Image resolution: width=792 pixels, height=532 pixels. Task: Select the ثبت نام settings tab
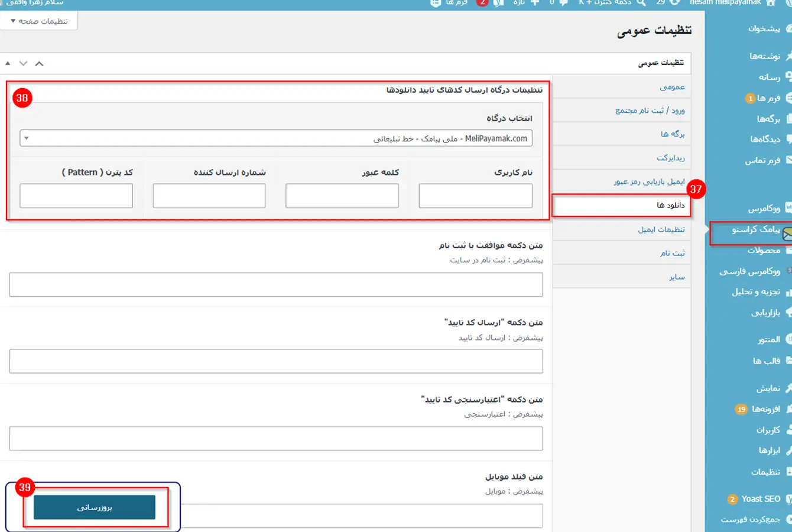(621, 253)
